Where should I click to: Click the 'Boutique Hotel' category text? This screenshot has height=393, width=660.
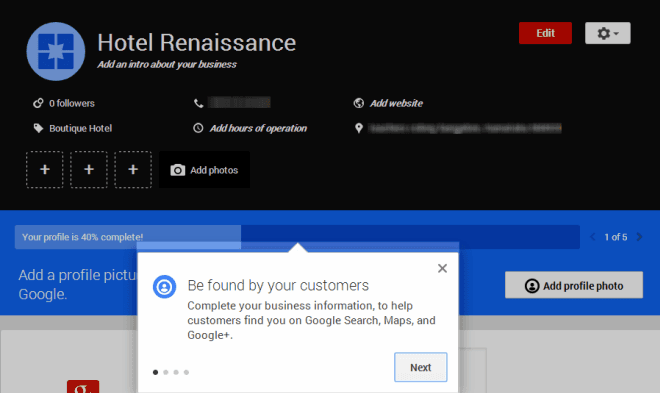click(x=80, y=128)
